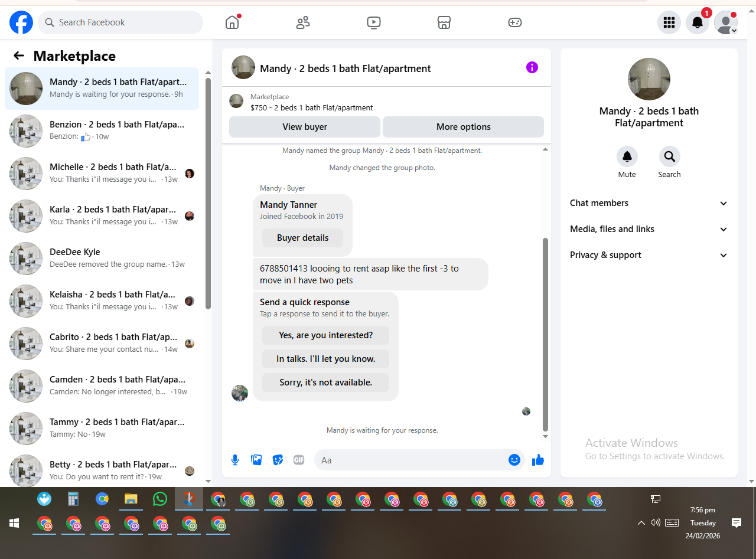Open the Windows Start button

14,523
